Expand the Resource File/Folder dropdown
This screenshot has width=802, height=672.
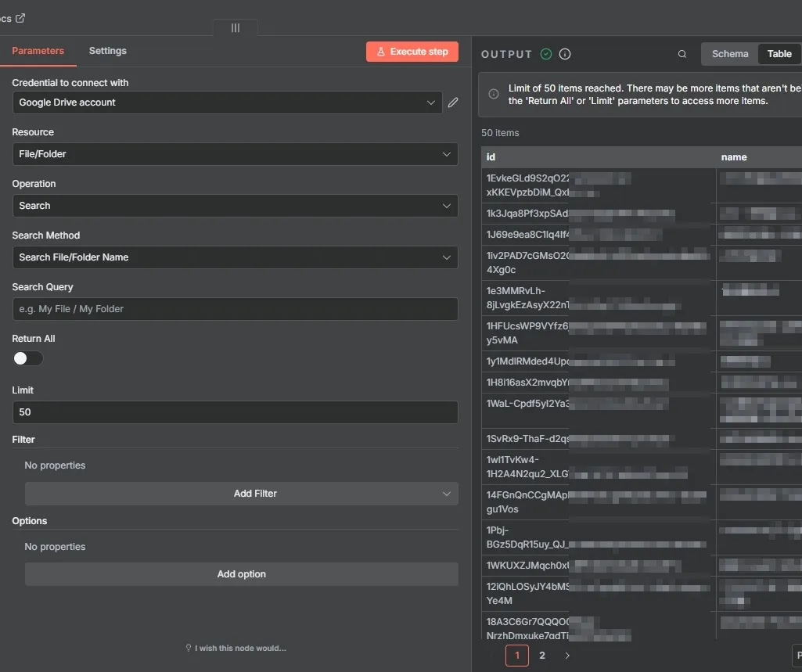point(236,154)
